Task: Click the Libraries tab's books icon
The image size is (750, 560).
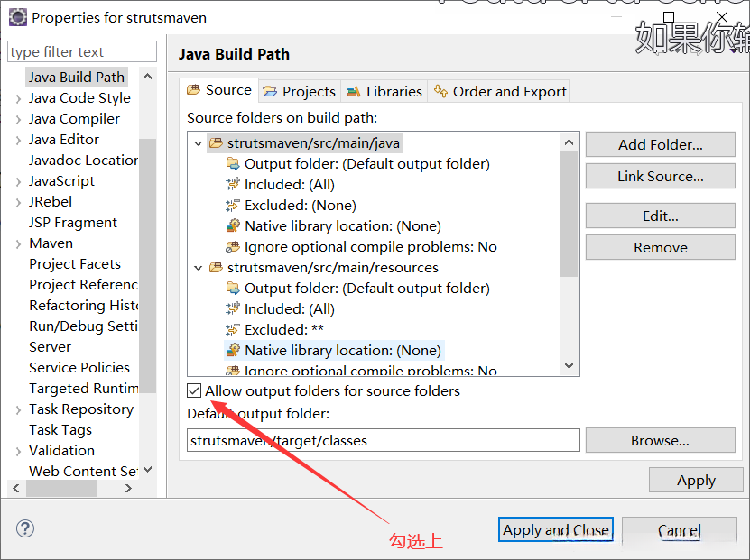Action: tap(354, 91)
